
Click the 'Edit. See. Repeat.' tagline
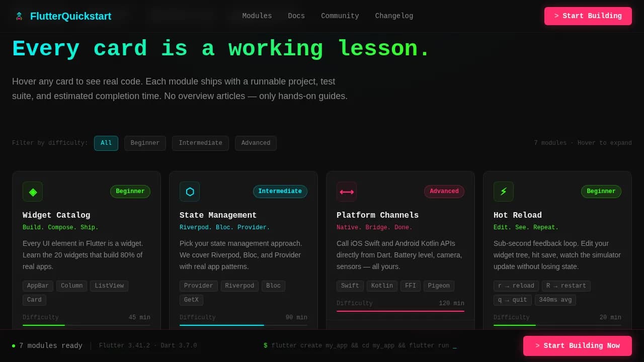coord(526,228)
